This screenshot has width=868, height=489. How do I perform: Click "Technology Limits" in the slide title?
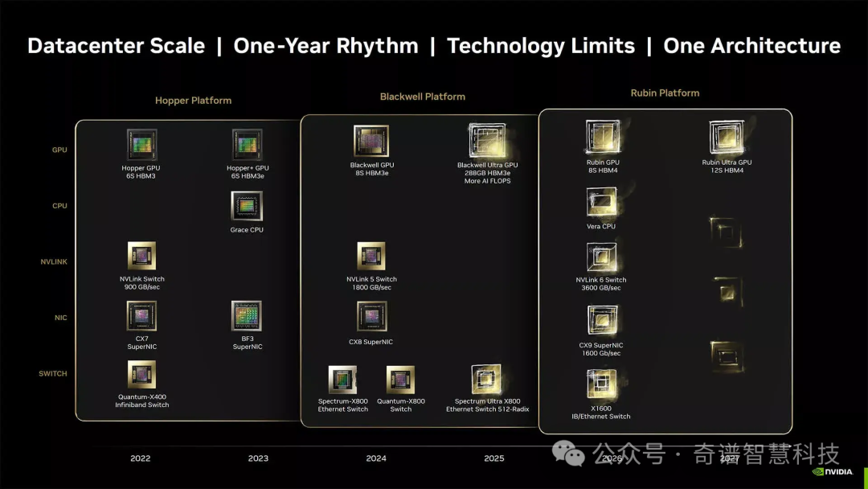(x=541, y=45)
